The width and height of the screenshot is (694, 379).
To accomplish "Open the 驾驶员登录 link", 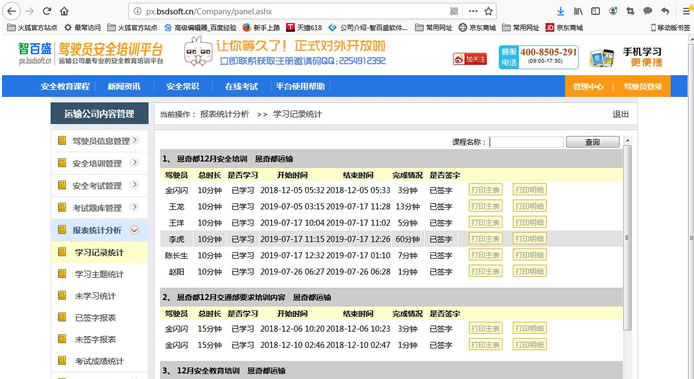I will point(643,86).
